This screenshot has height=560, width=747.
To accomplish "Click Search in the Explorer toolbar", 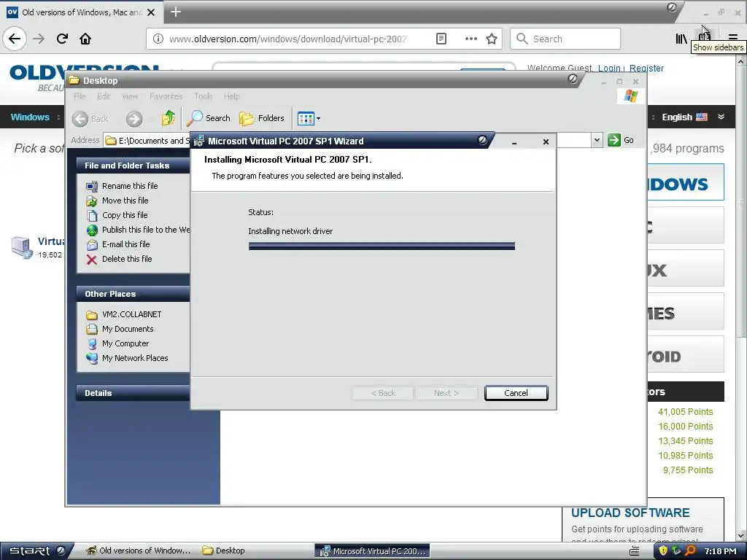I will pos(208,118).
